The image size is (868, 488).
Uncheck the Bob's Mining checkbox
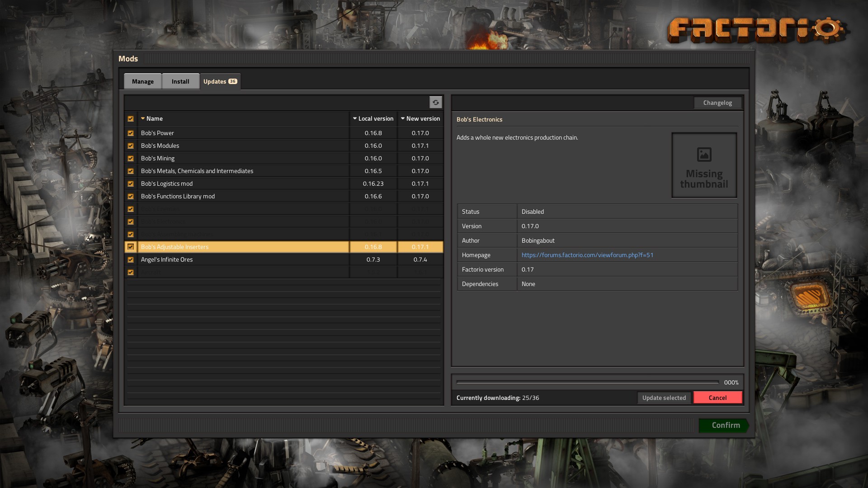(131, 159)
